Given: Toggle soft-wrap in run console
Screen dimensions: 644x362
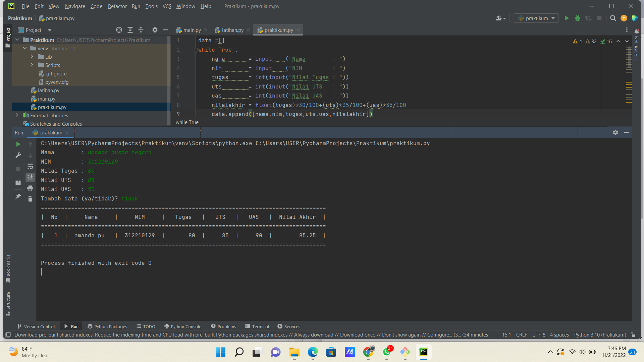Looking at the screenshot, I should coord(30,166).
